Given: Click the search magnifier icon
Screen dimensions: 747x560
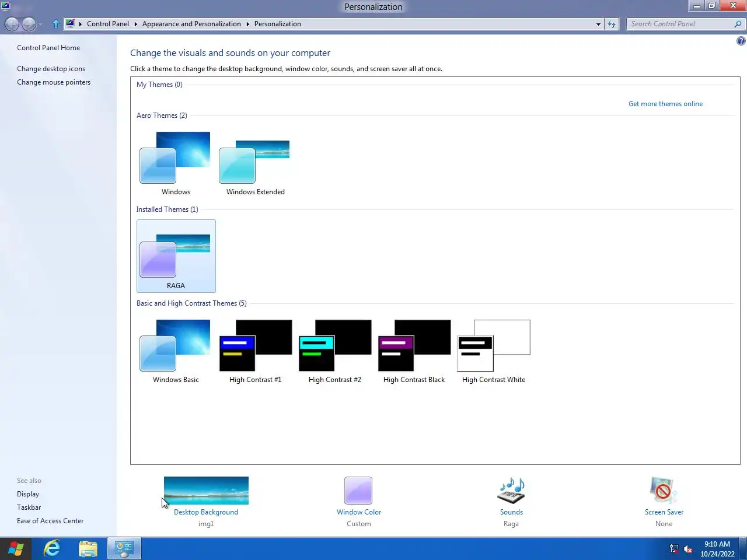Looking at the screenshot, I should [x=738, y=24].
